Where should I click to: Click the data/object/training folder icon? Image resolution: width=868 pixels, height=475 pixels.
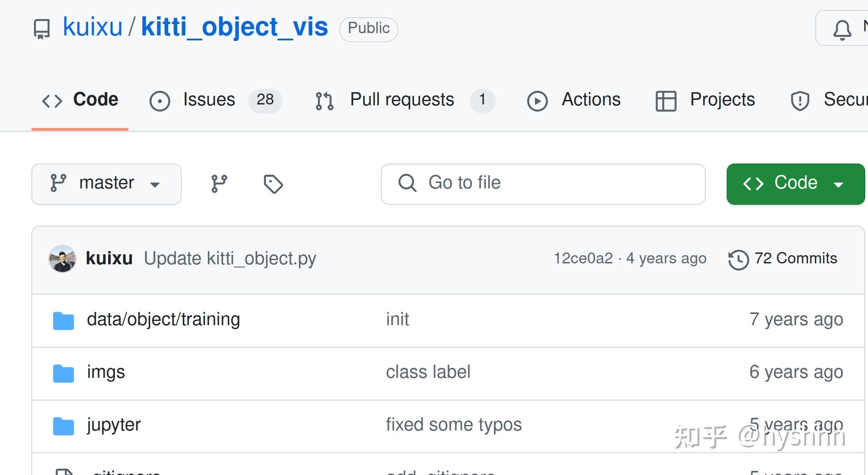[63, 321]
